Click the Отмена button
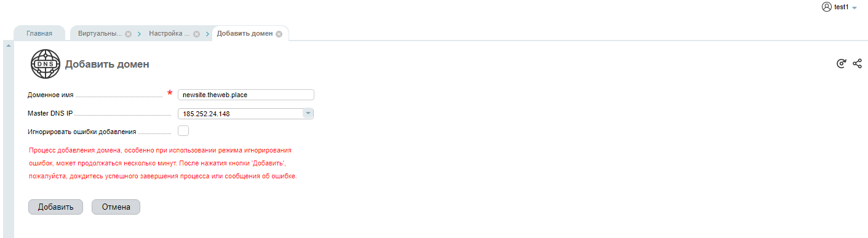This screenshot has height=238, width=868. point(116,207)
